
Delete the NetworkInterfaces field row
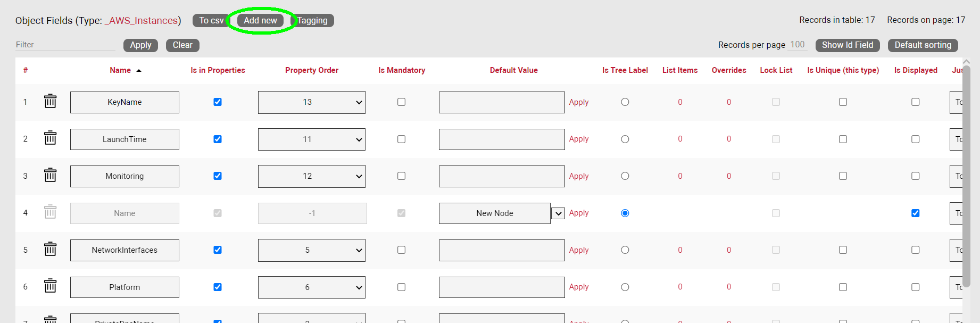(50, 249)
